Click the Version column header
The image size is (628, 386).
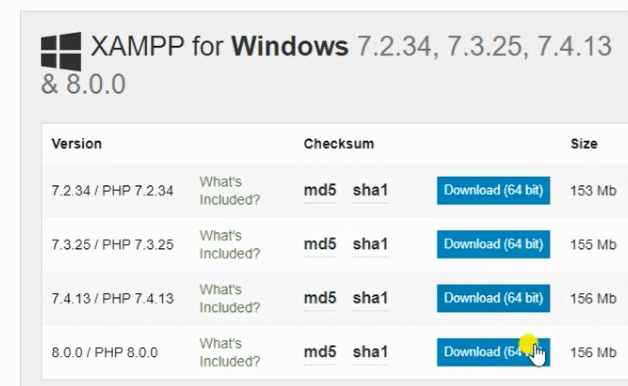(x=76, y=144)
